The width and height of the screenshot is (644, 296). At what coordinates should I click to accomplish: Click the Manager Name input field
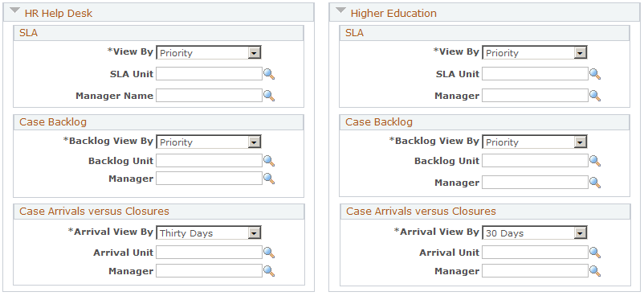coord(209,96)
